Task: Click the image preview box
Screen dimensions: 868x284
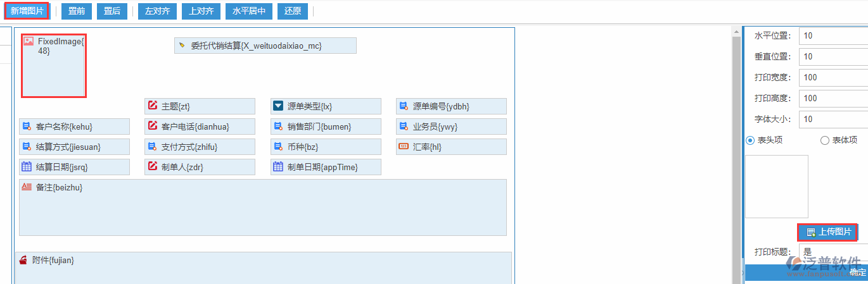Action: pyautogui.click(x=777, y=187)
